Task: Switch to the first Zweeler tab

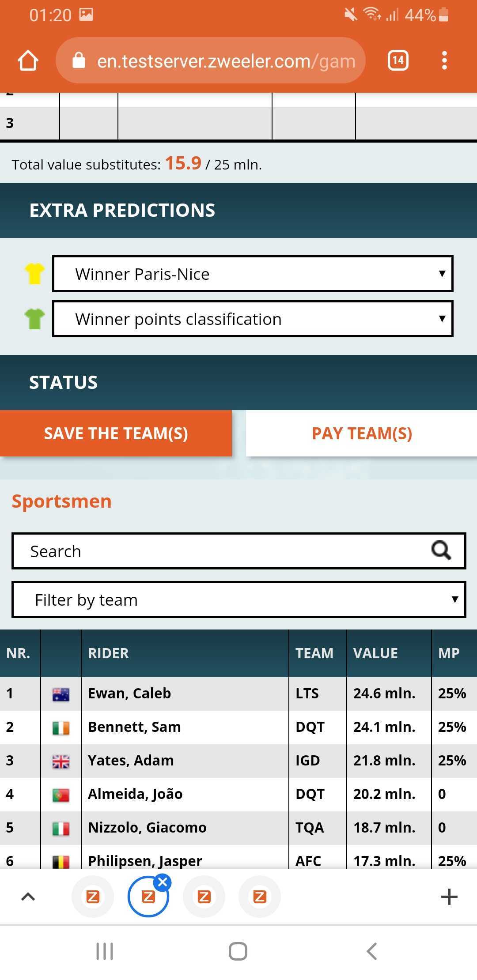Action: (x=93, y=897)
